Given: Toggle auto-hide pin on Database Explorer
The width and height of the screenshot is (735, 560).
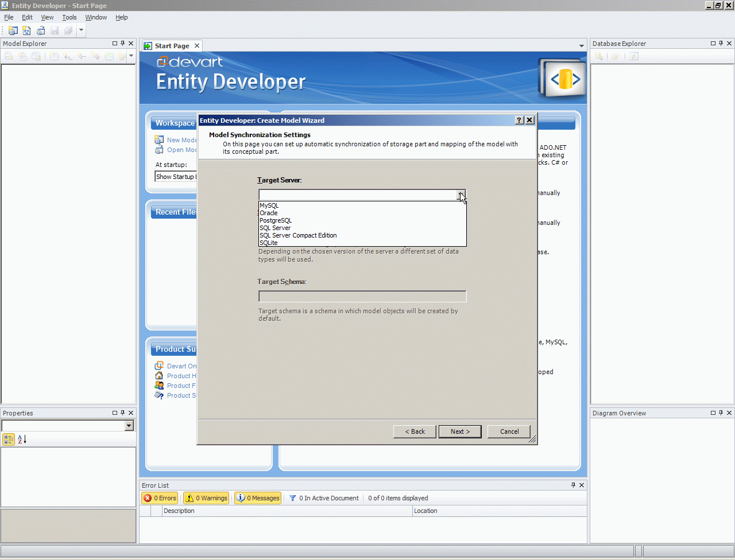Looking at the screenshot, I should tap(721, 44).
